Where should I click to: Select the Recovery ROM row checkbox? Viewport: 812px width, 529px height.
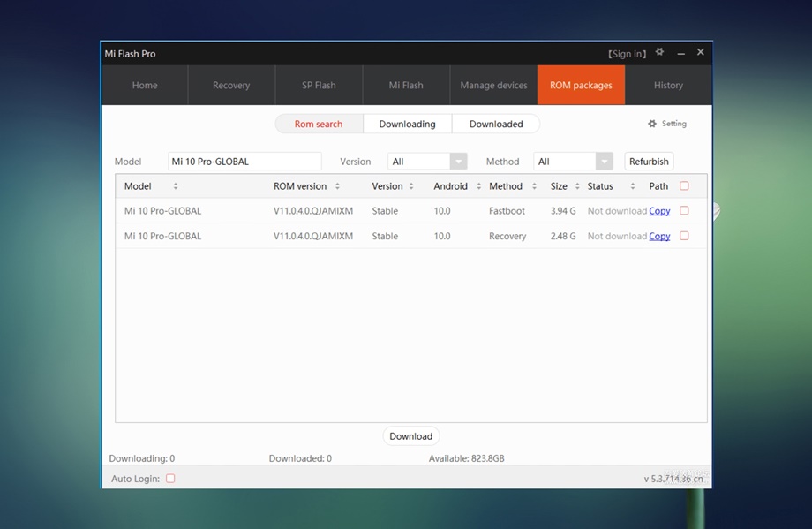[x=684, y=236]
